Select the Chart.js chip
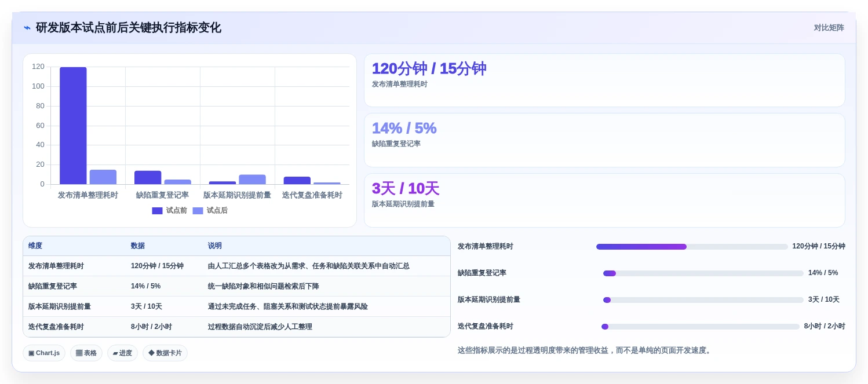The image size is (868, 384). [44, 353]
